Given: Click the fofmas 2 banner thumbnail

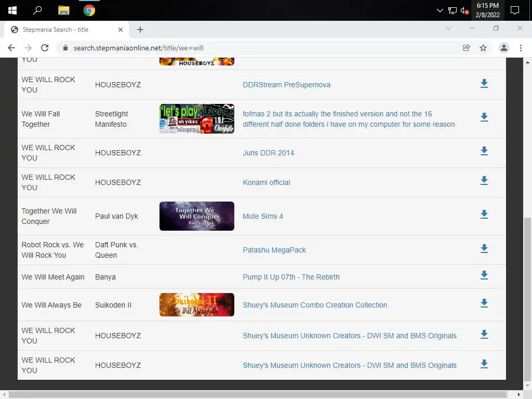Looking at the screenshot, I should click(197, 119).
